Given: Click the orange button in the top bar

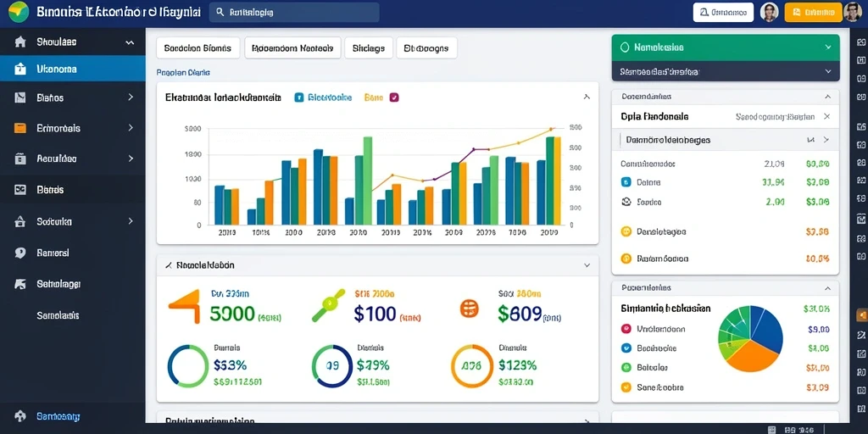Looking at the screenshot, I should (813, 12).
